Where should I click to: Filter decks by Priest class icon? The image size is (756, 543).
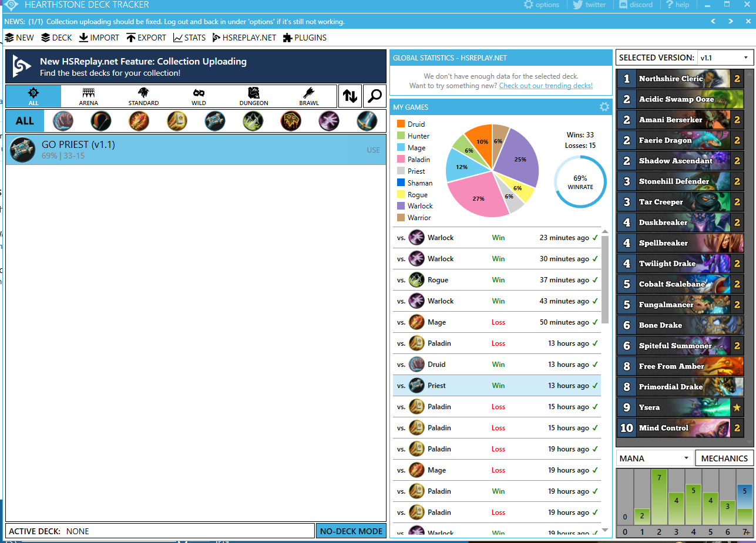click(x=215, y=121)
